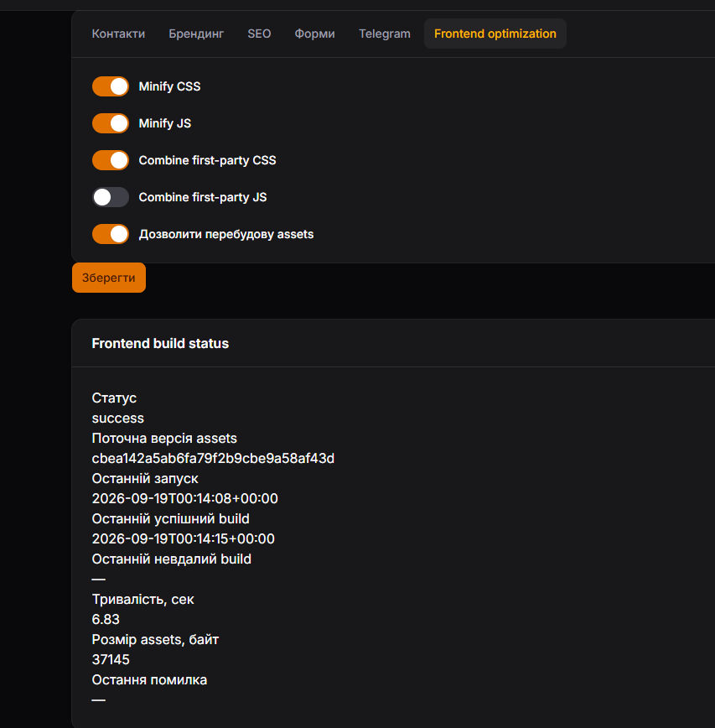This screenshot has height=728, width=715.
Task: Open the Контакти tab
Action: point(118,34)
